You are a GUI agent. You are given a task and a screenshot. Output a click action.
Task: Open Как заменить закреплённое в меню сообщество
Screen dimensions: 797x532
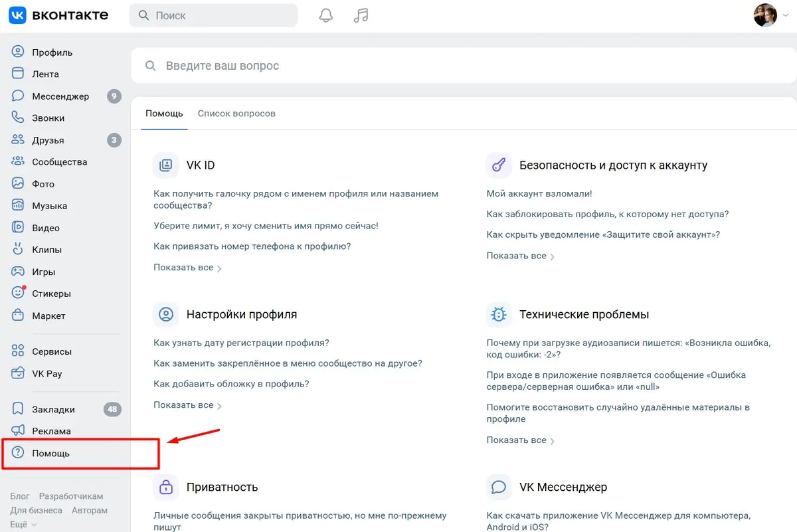pyautogui.click(x=288, y=363)
